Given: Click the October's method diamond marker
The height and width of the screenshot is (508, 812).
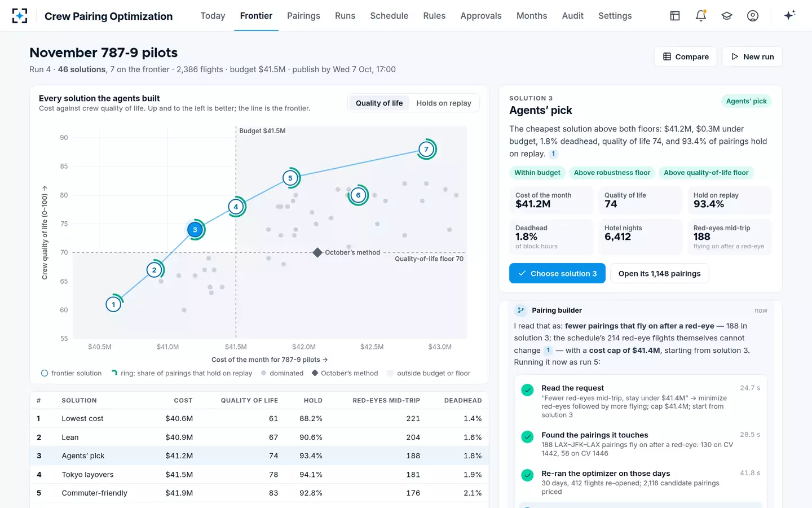Looking at the screenshot, I should tap(317, 252).
